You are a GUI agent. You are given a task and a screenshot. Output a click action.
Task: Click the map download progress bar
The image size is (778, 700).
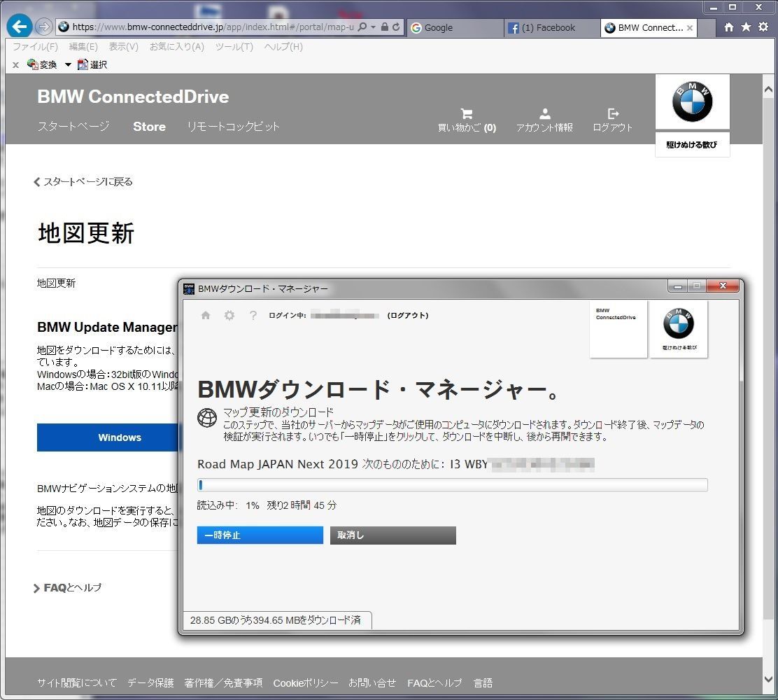pos(453,485)
